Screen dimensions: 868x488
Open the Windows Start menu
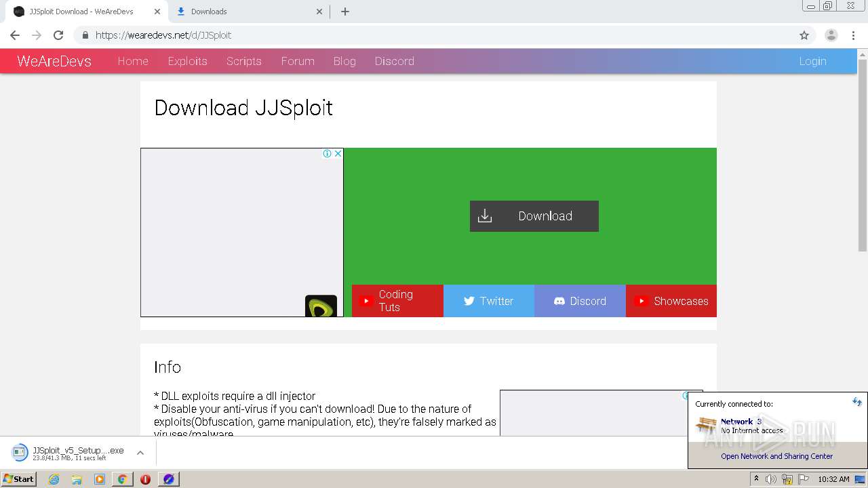(x=19, y=479)
